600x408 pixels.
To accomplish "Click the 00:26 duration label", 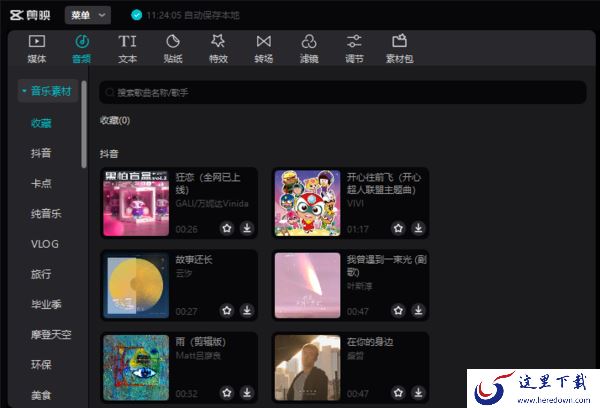I will click(186, 229).
